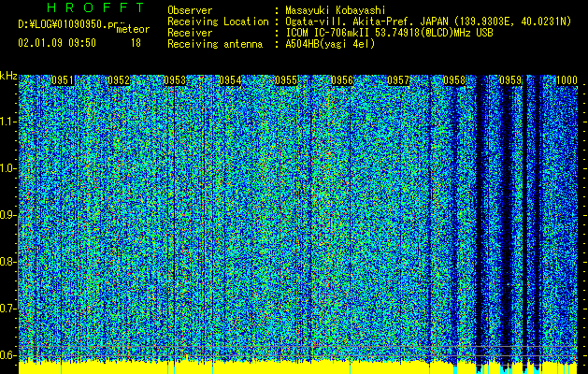Select receiver text ICOM IC-706mkII 53.74918 MHz

click(x=389, y=33)
